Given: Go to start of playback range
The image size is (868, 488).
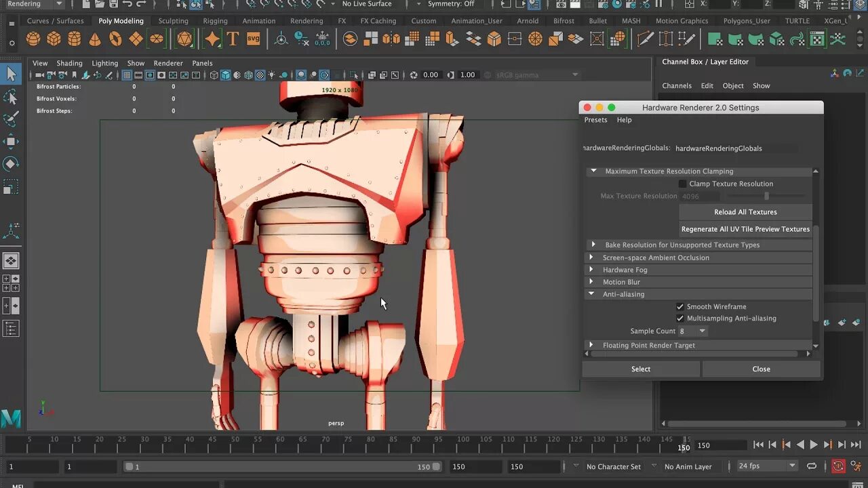Looking at the screenshot, I should [x=759, y=445].
